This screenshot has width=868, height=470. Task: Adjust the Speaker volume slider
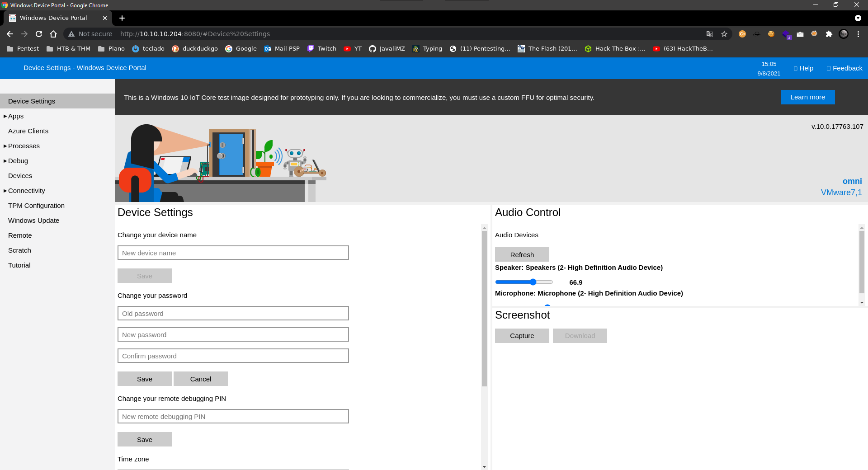coord(524,282)
